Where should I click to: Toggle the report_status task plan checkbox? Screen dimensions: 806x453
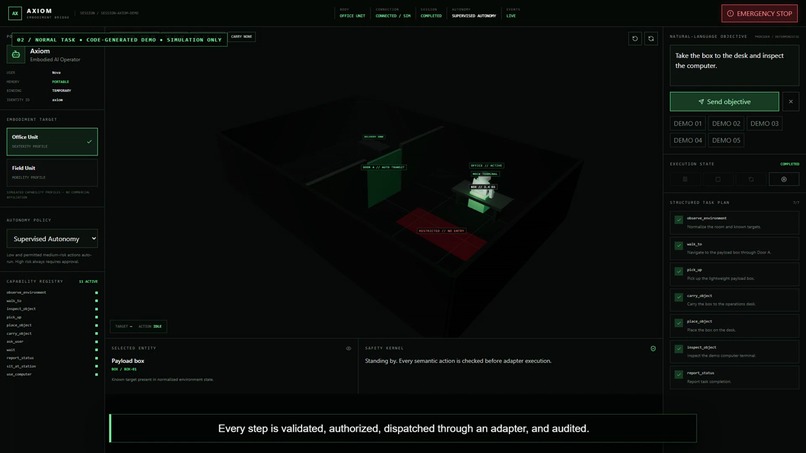679,374
